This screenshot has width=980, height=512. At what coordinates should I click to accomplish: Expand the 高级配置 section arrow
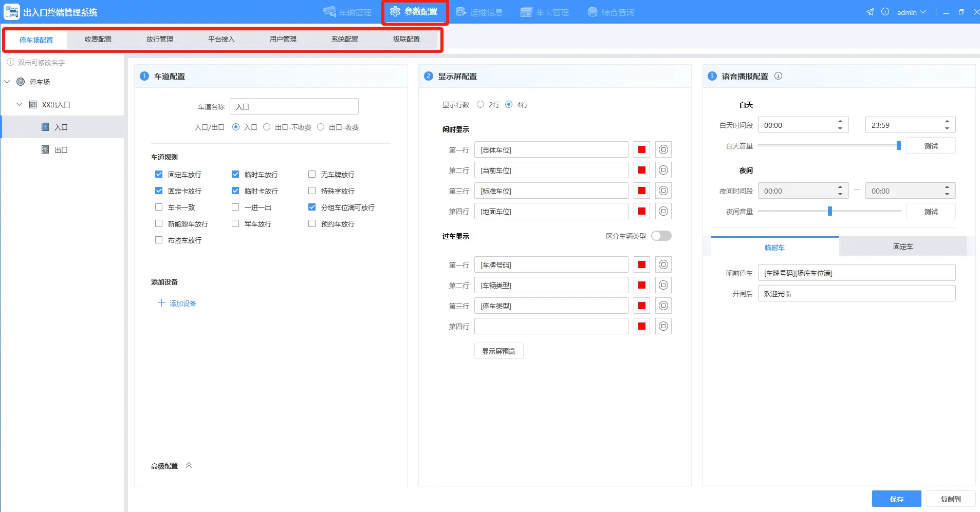point(189,465)
